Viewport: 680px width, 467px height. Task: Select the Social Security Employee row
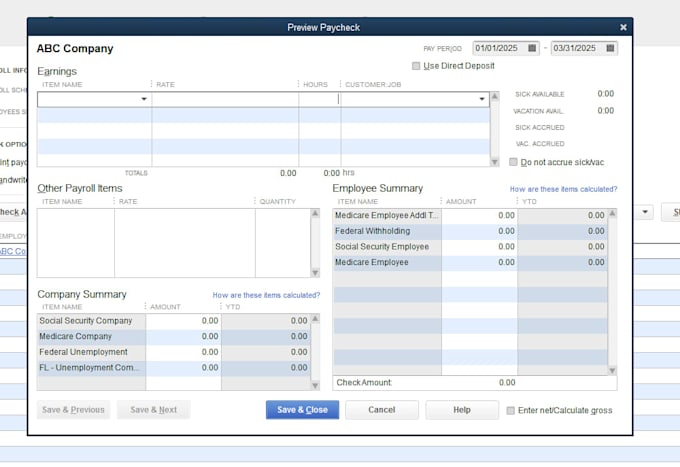(470, 247)
